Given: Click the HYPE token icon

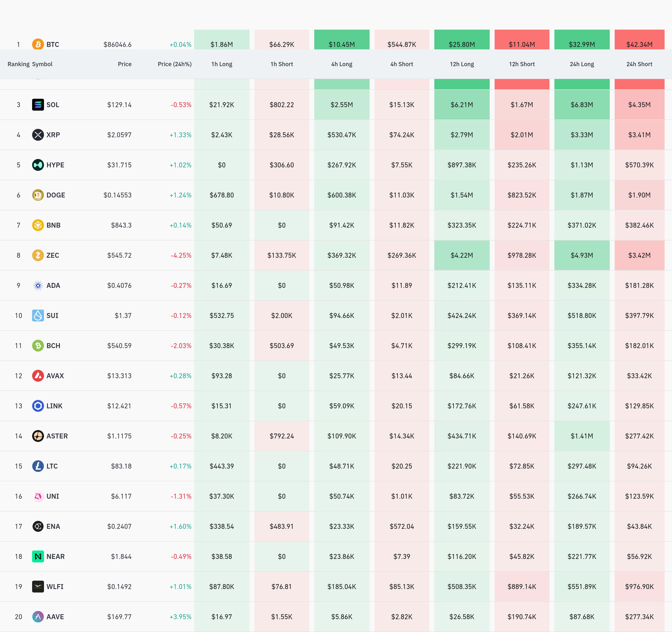Looking at the screenshot, I should (x=38, y=165).
